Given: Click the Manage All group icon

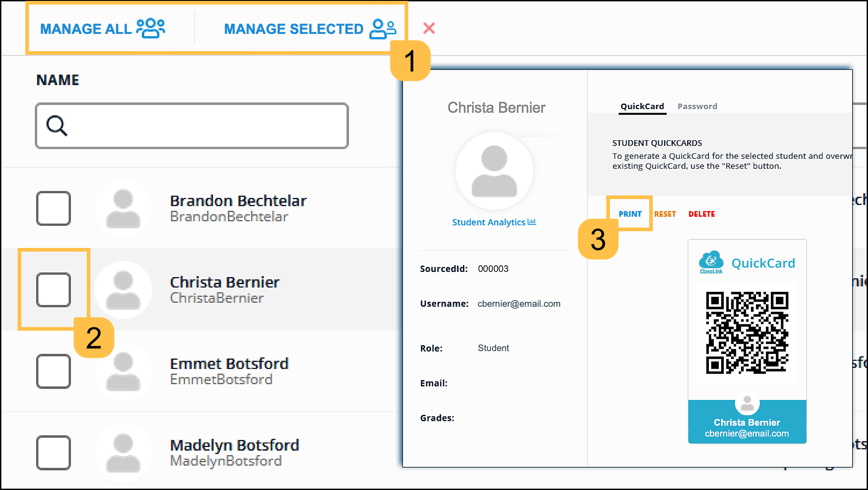Looking at the screenshot, I should click(x=151, y=28).
